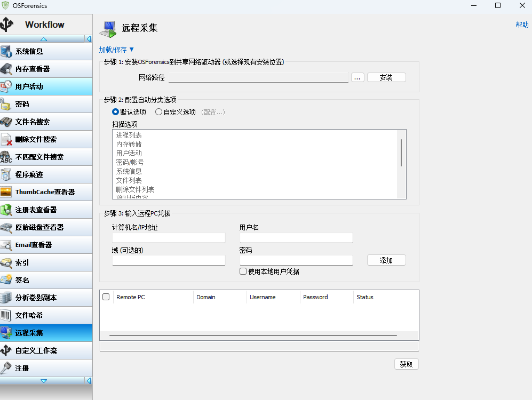Click the Remote PC table horizontal scrollbar
Screen dimensions: 532x400
[253, 335]
